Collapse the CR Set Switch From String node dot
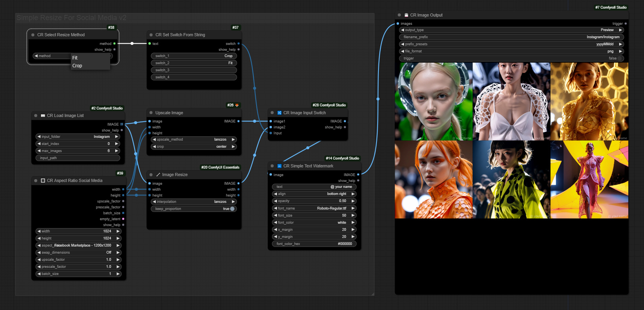The height and width of the screenshot is (310, 644). click(151, 35)
